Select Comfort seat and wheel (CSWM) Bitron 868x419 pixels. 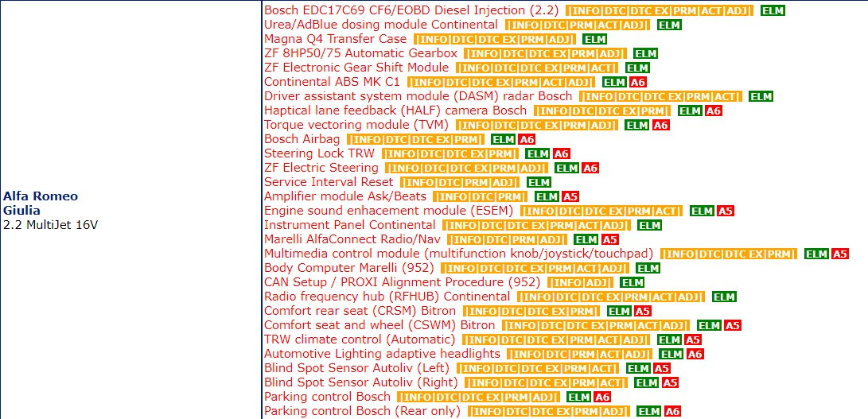tap(380, 325)
